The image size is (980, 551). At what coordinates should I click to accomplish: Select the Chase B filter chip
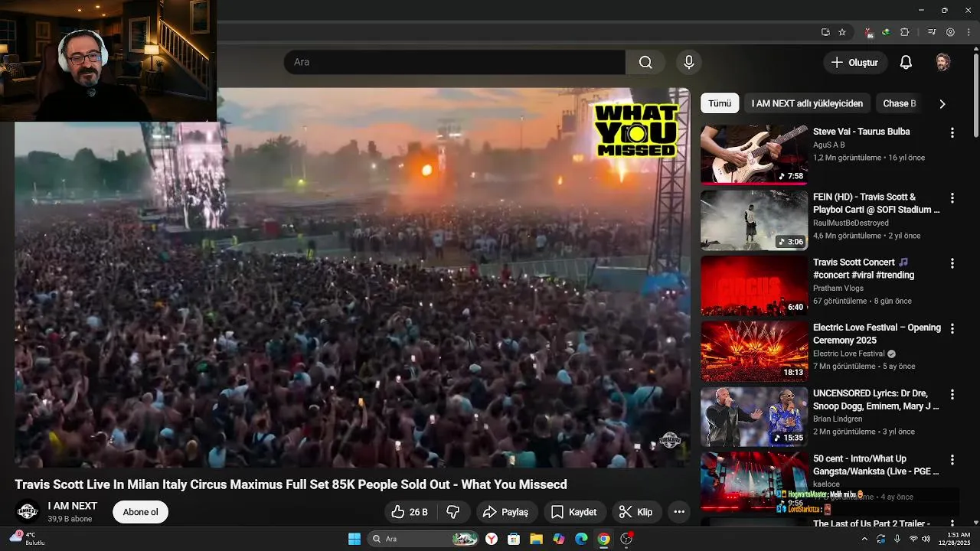coord(899,103)
